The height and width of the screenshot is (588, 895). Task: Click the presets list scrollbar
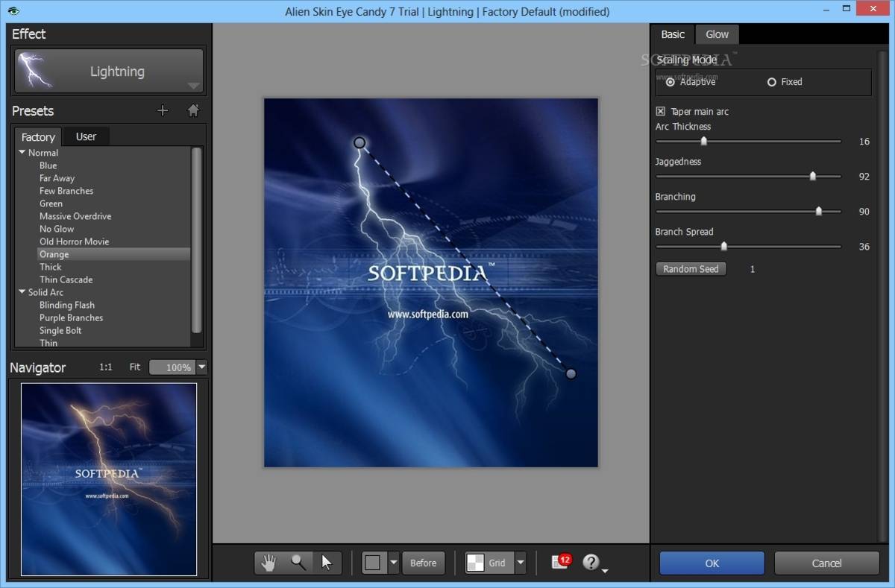coord(197,238)
